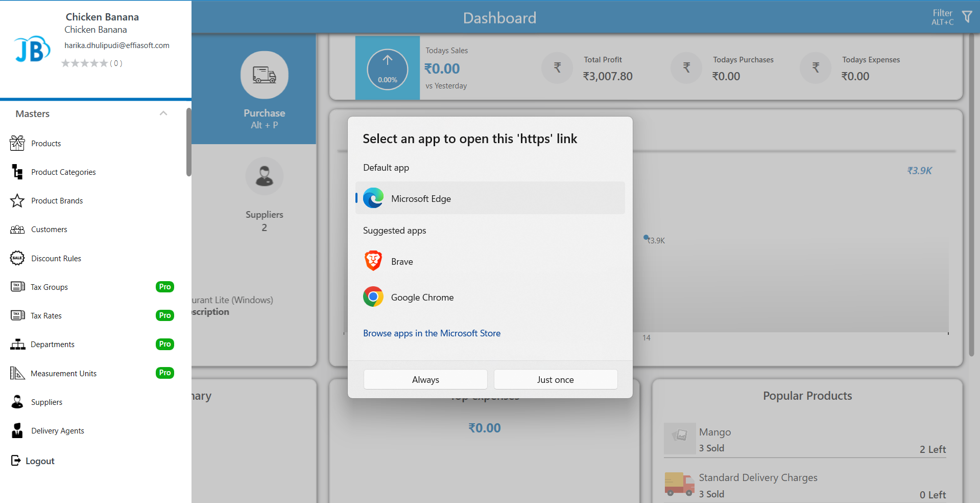Image resolution: width=980 pixels, height=503 pixels.
Task: Select the Purchase truck icon
Action: pos(264,75)
